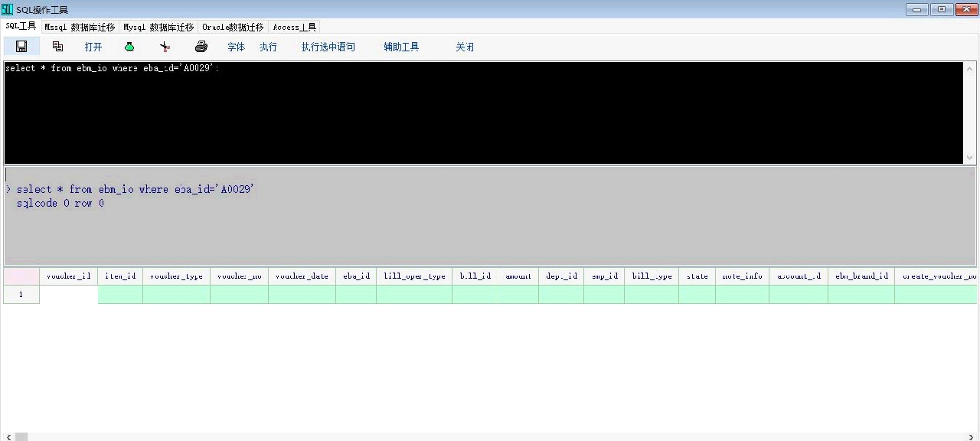Click the copy icon in toolbar
This screenshot has height=441, width=980.
coord(57,47)
